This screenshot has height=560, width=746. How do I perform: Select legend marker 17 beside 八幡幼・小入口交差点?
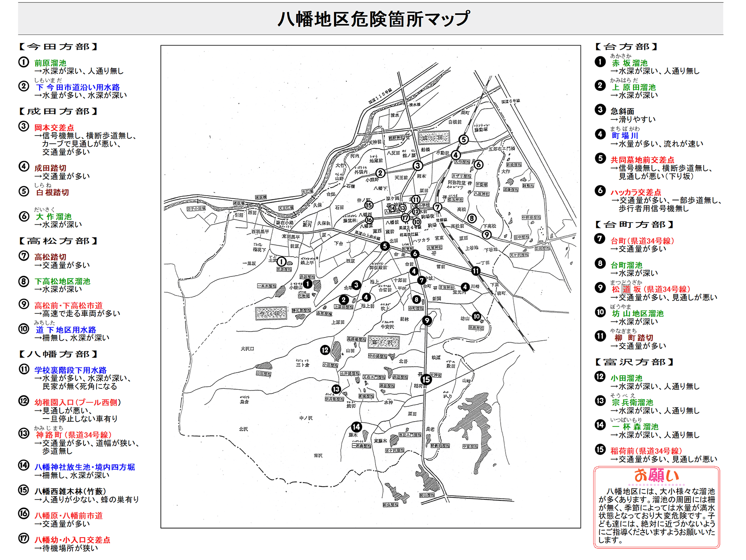click(24, 538)
